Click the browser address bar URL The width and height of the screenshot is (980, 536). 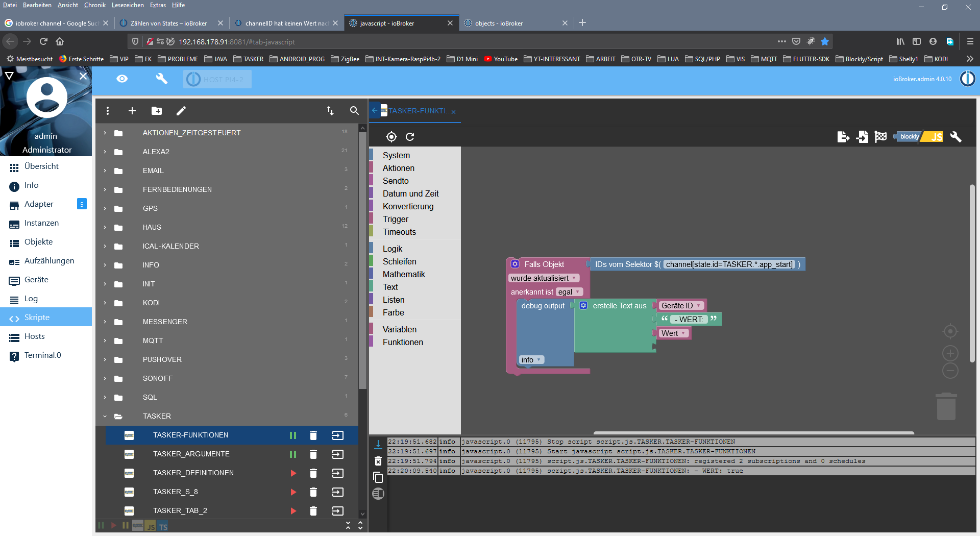click(x=237, y=42)
